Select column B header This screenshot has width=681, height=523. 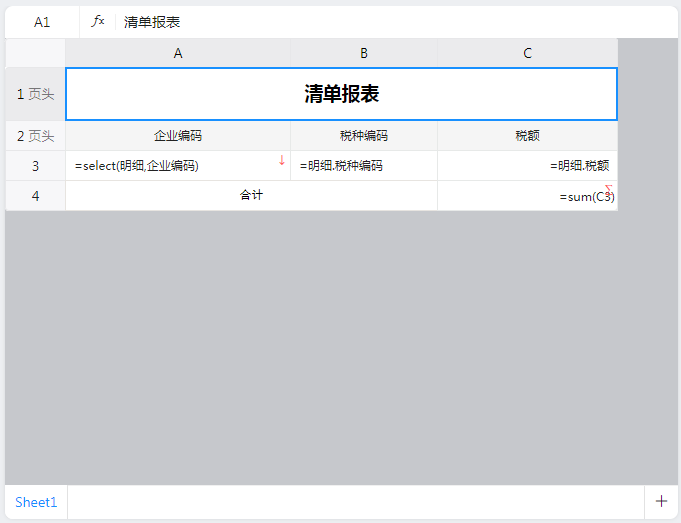point(364,53)
